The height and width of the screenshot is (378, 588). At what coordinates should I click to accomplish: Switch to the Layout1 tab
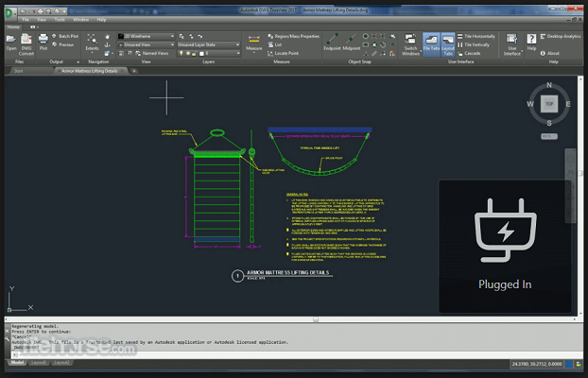(39, 363)
